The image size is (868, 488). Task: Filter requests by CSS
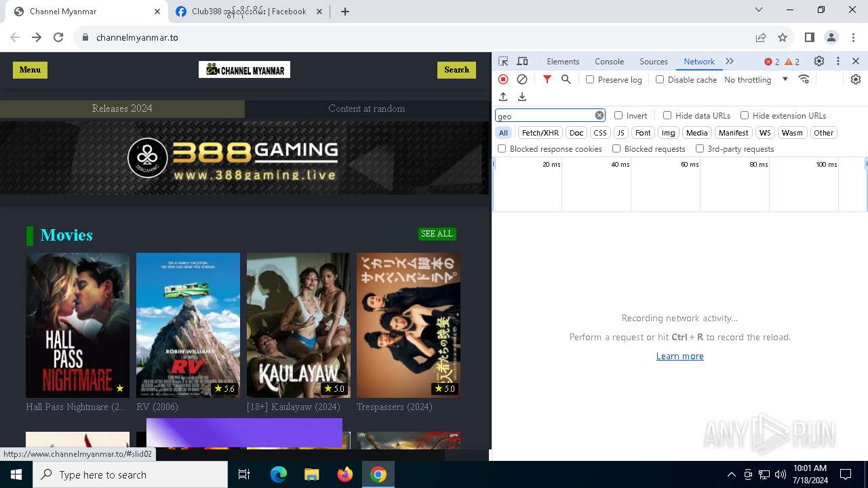600,133
